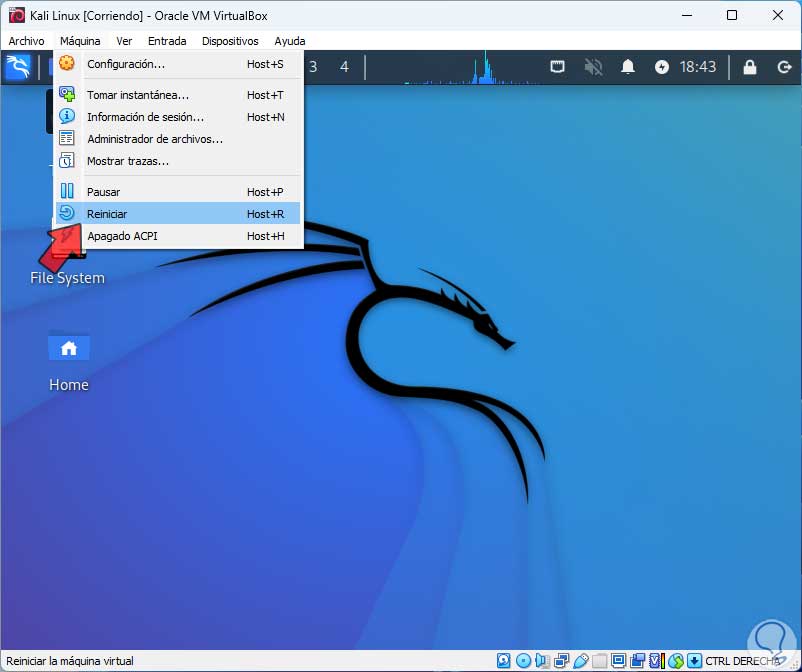Select Configuración… from Máquina menu

[x=177, y=64]
